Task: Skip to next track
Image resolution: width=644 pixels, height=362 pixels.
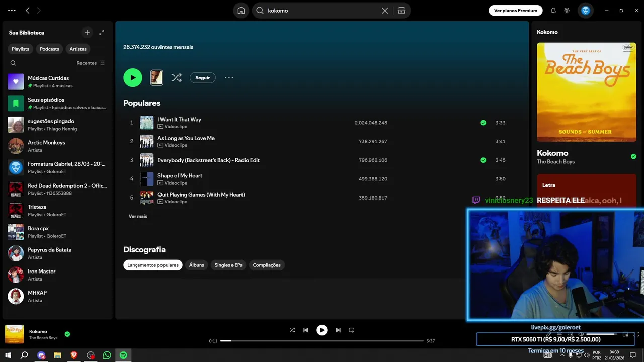Action: pyautogui.click(x=338, y=330)
